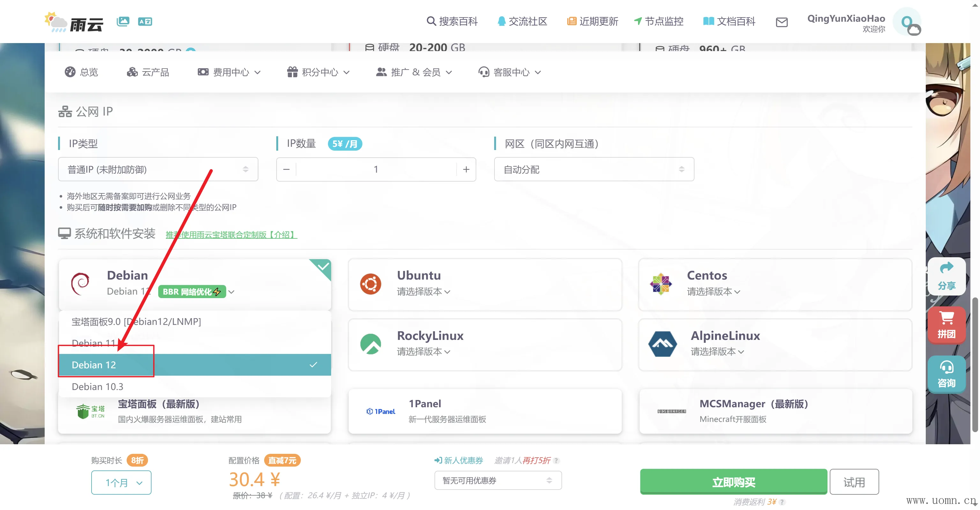
Task: Click the 立即购买 button
Action: (x=733, y=482)
